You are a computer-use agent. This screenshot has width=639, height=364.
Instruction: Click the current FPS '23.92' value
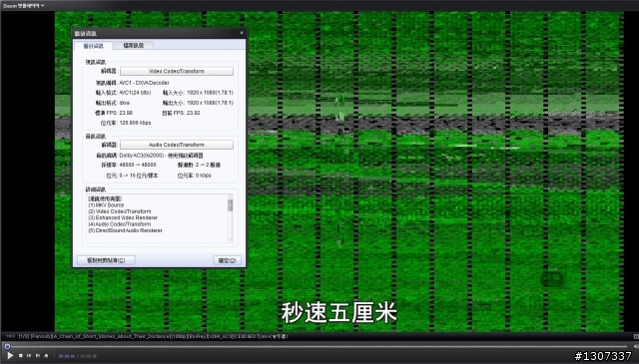tap(193, 113)
